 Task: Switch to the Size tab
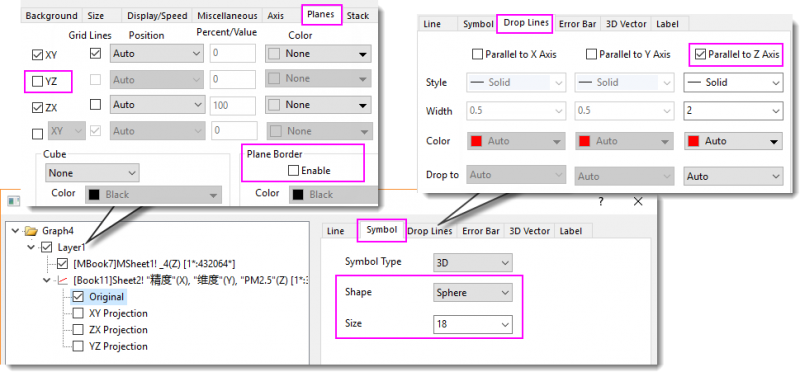point(96,16)
